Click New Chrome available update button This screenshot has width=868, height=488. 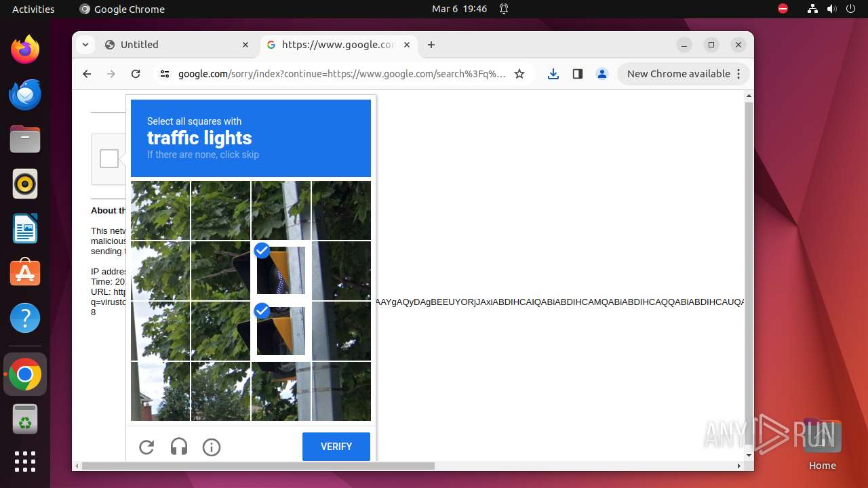click(684, 74)
